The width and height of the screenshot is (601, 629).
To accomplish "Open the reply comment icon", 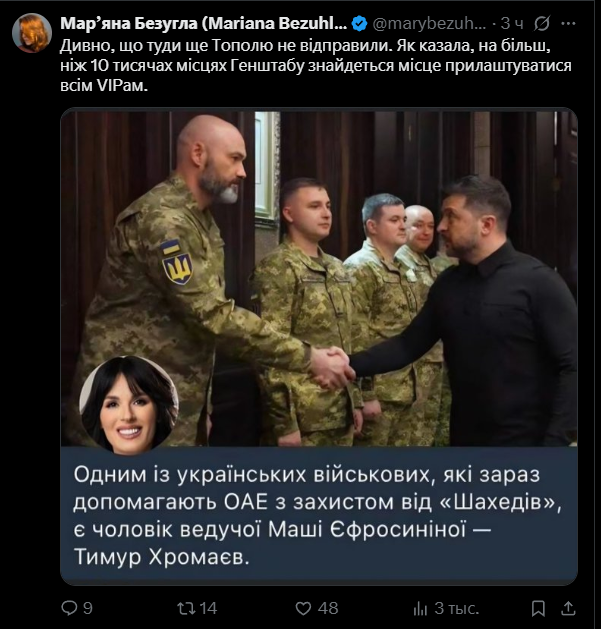I will (x=69, y=608).
